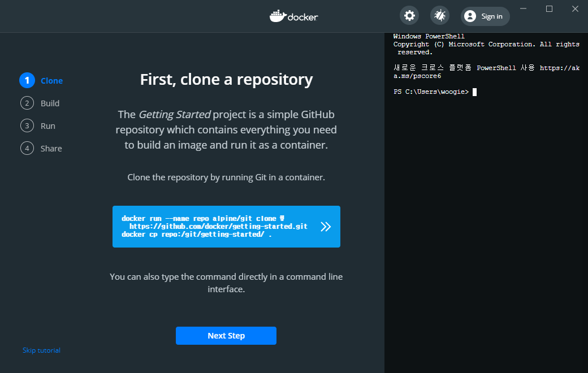Go to the Share step label
The height and width of the screenshot is (373, 588).
[x=51, y=149]
